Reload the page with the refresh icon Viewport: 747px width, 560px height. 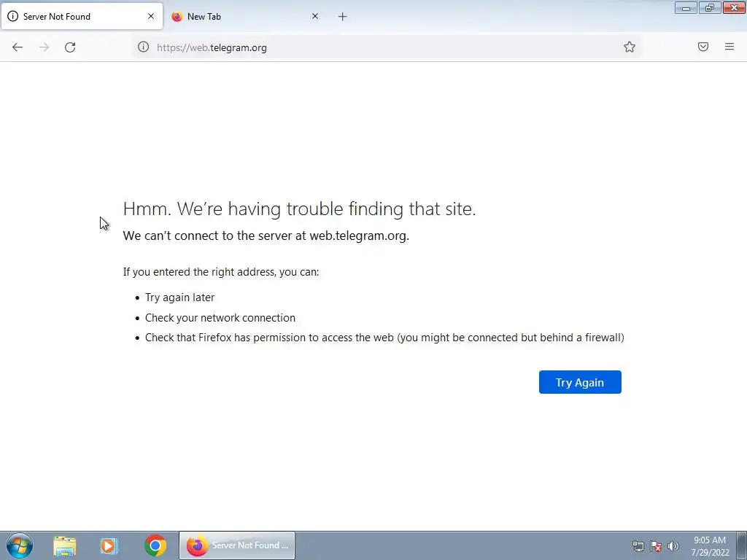tap(70, 47)
